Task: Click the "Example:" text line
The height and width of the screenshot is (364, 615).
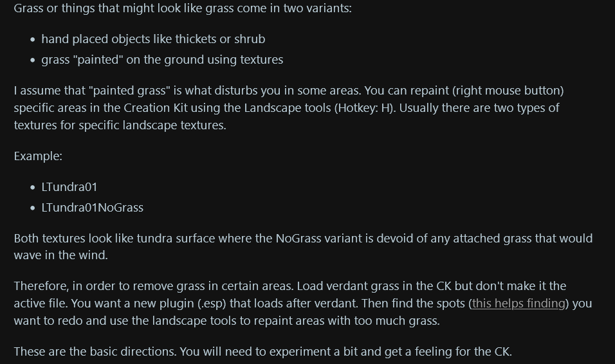Action: coord(38,156)
